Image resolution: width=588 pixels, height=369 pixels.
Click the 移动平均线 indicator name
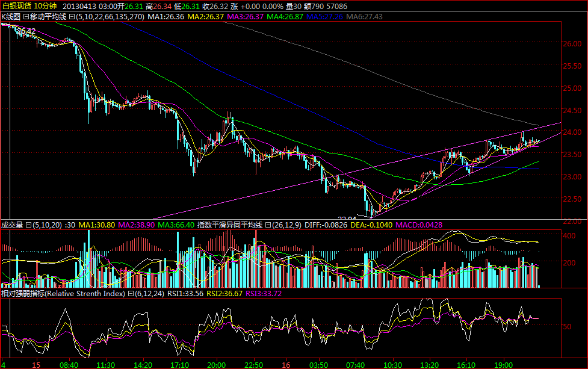(48, 16)
